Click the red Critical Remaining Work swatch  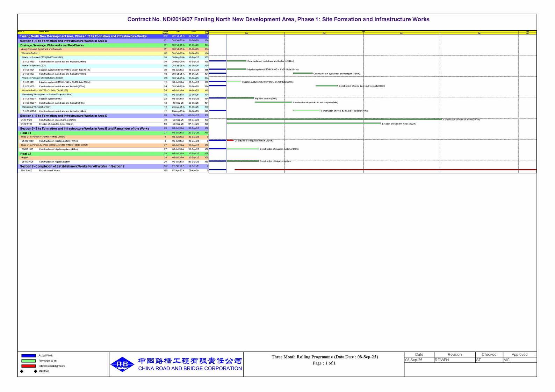(x=28, y=366)
